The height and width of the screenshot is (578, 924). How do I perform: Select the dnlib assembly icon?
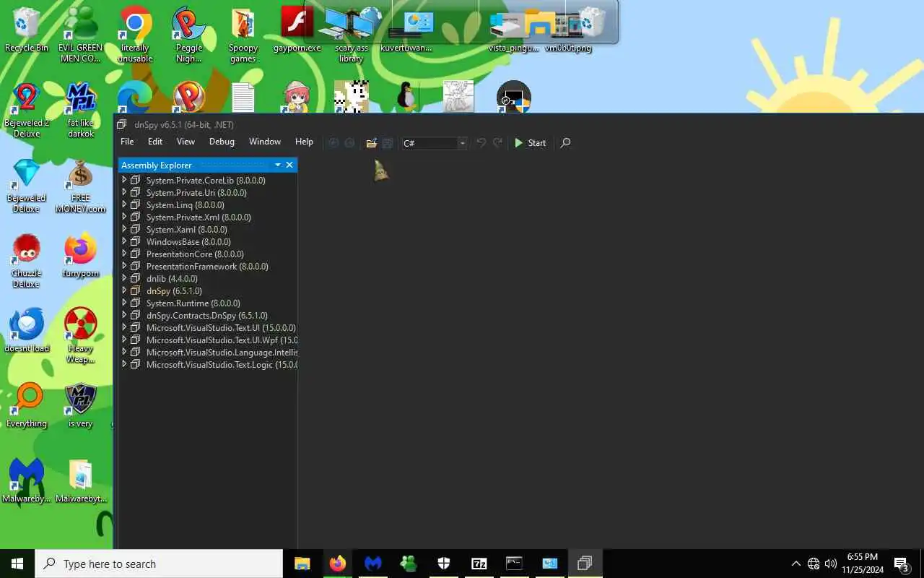click(x=135, y=278)
